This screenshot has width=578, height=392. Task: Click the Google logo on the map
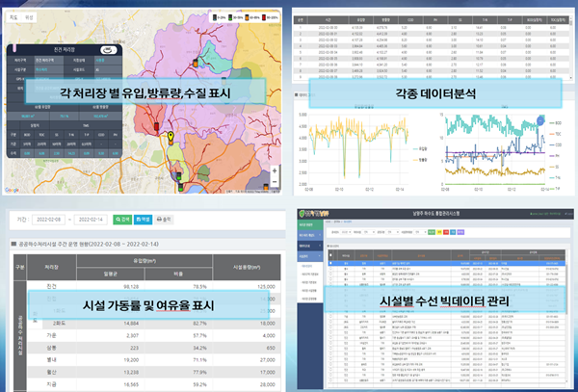coord(12,190)
